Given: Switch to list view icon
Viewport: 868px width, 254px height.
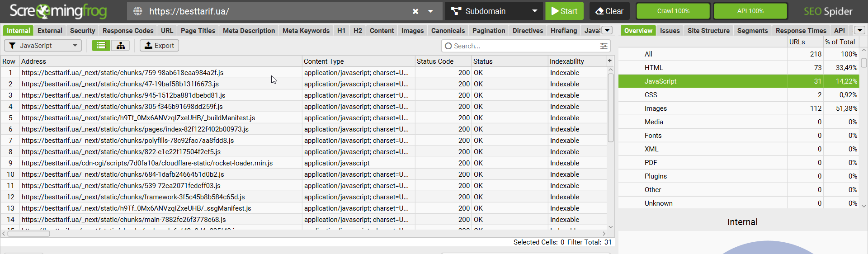Looking at the screenshot, I should click(x=101, y=46).
